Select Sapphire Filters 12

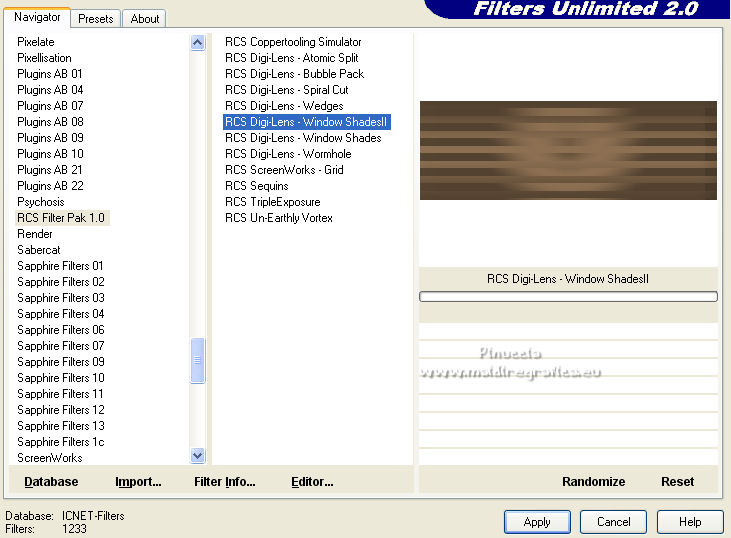tap(61, 410)
